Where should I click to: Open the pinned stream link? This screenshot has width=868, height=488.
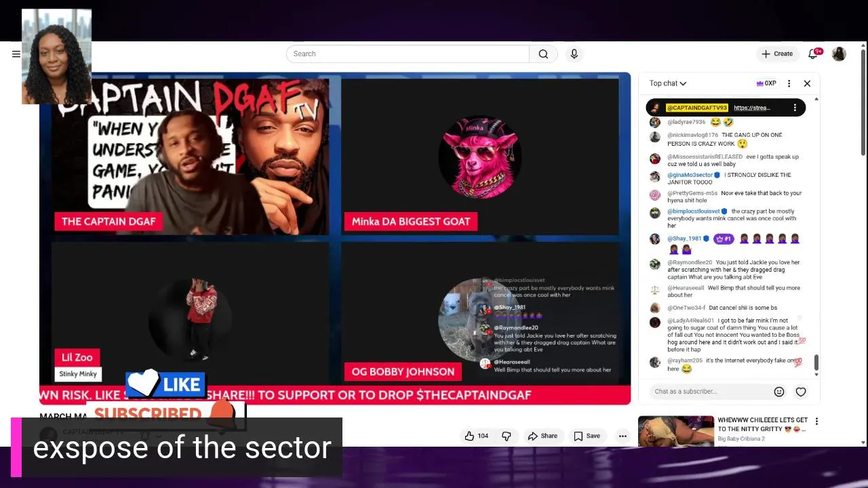click(x=751, y=108)
